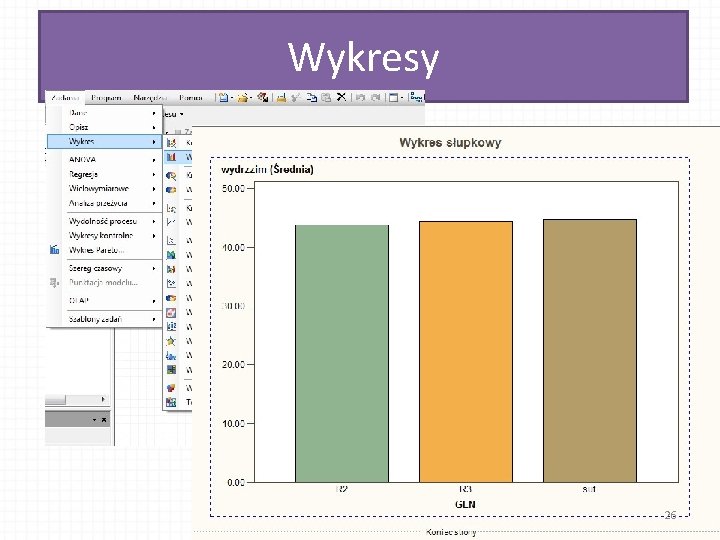The height and width of the screenshot is (540, 720).
Task: Select the highlighted bar chart icon in submenu
Action: pyautogui.click(x=171, y=157)
